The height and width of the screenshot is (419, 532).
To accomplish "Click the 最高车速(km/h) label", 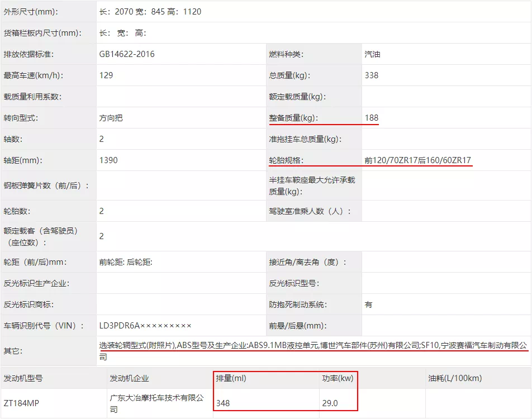I will [34, 75].
